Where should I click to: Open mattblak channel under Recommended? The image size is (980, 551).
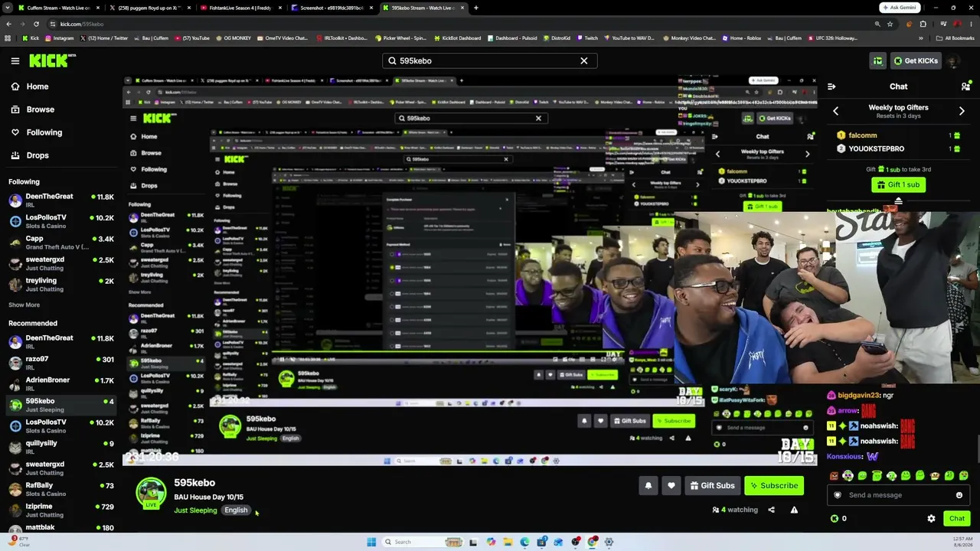pos(60,528)
